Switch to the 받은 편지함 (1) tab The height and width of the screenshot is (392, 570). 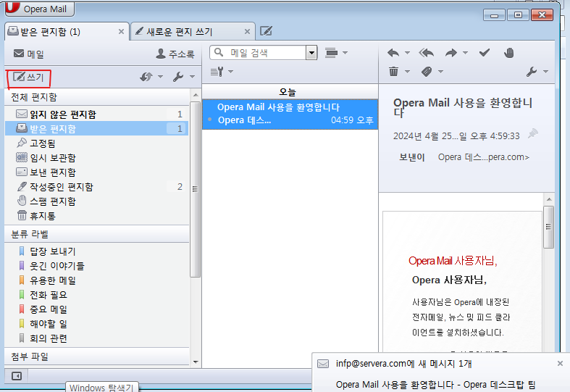(x=66, y=32)
